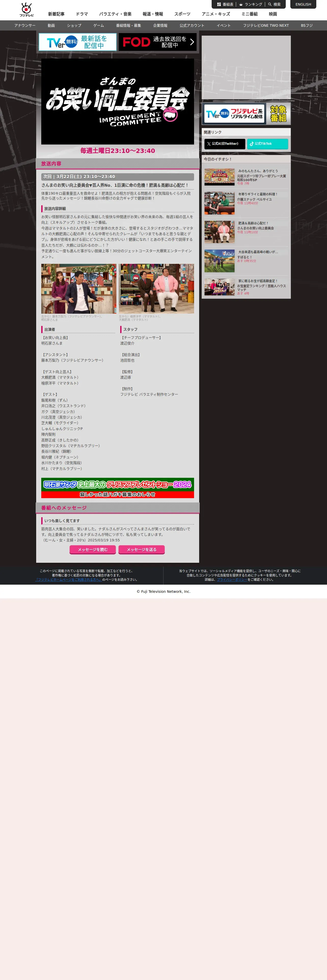327x980 pixels.
Task: Click the Fuji TV logo
Action: tap(27, 10)
